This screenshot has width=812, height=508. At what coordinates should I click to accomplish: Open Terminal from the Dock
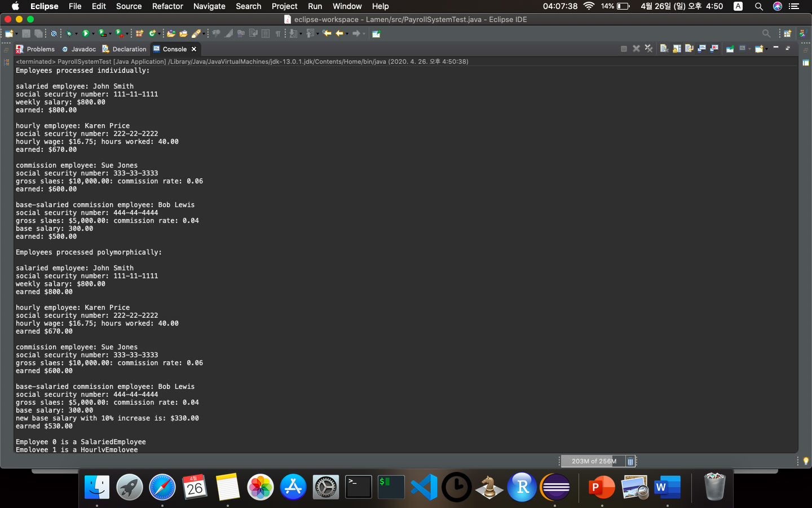coord(359,487)
